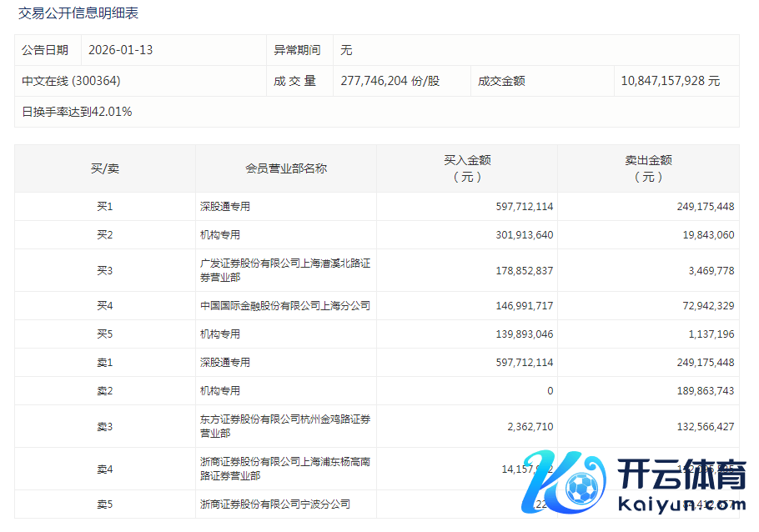Click the 交易公开信息明细表 title

point(78,13)
